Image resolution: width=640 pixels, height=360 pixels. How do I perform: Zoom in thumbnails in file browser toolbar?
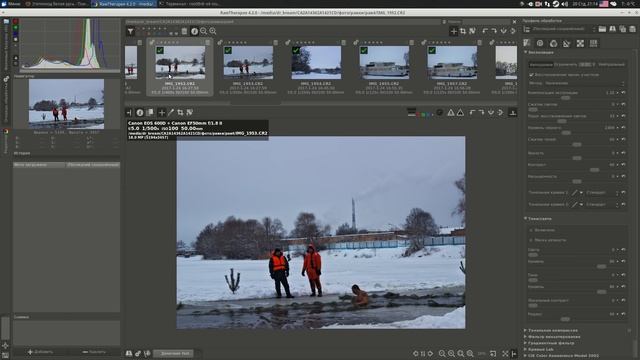tap(213, 31)
